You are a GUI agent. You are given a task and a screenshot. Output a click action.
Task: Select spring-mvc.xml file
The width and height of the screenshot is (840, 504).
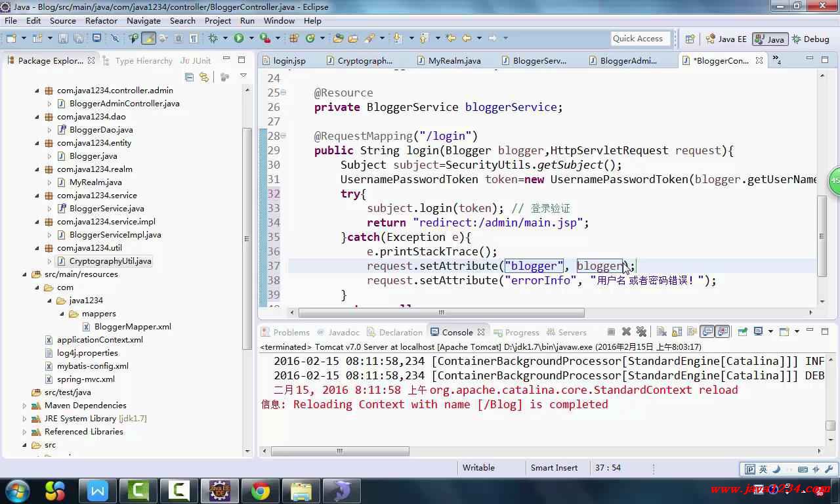[79, 379]
